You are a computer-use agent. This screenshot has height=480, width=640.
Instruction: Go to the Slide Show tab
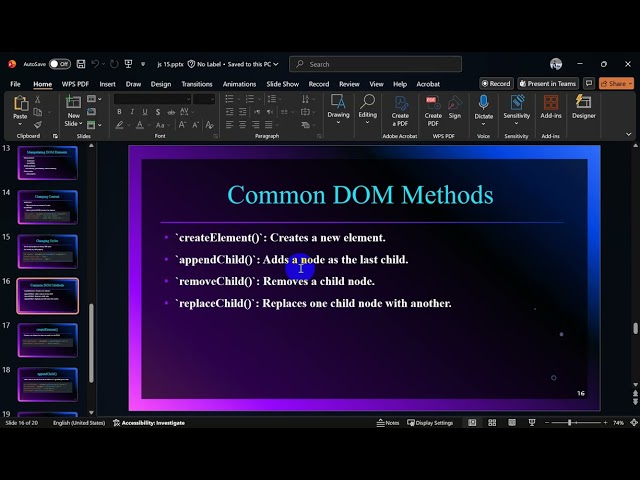(282, 84)
